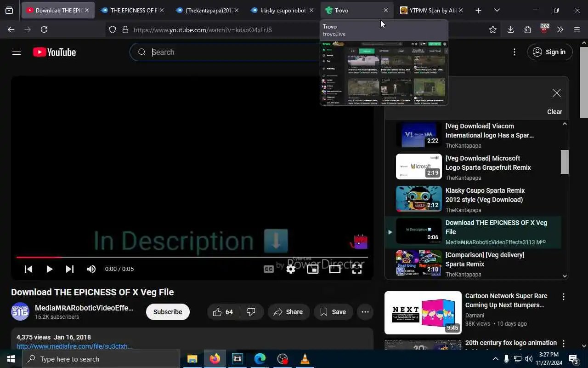Like the video with 64 likes

(223, 312)
